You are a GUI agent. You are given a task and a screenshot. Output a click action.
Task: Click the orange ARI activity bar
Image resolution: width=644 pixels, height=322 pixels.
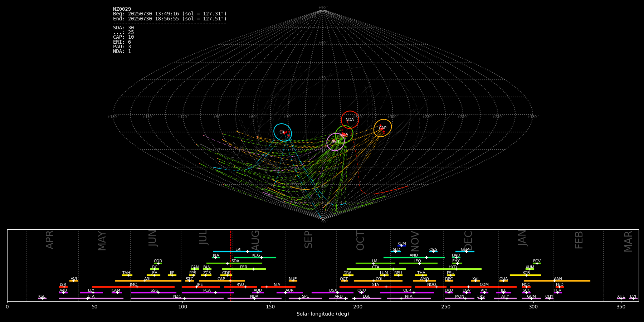(148, 281)
